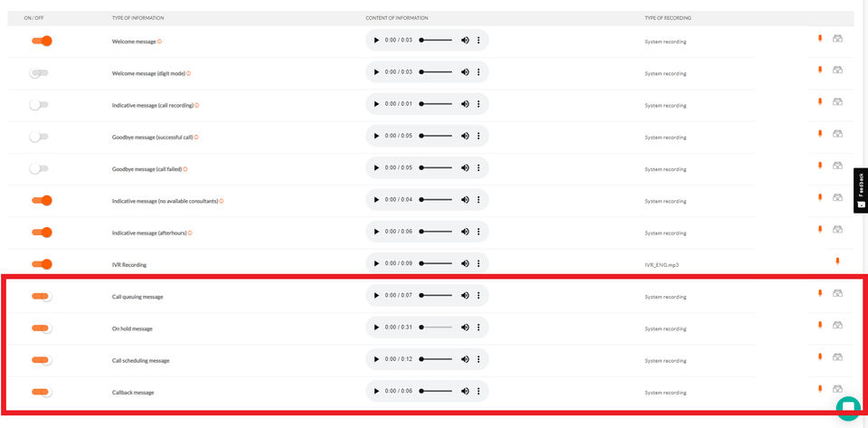This screenshot has height=428, width=868.
Task: Open three-dot options for the IVR Recording audio
Action: [x=478, y=264]
